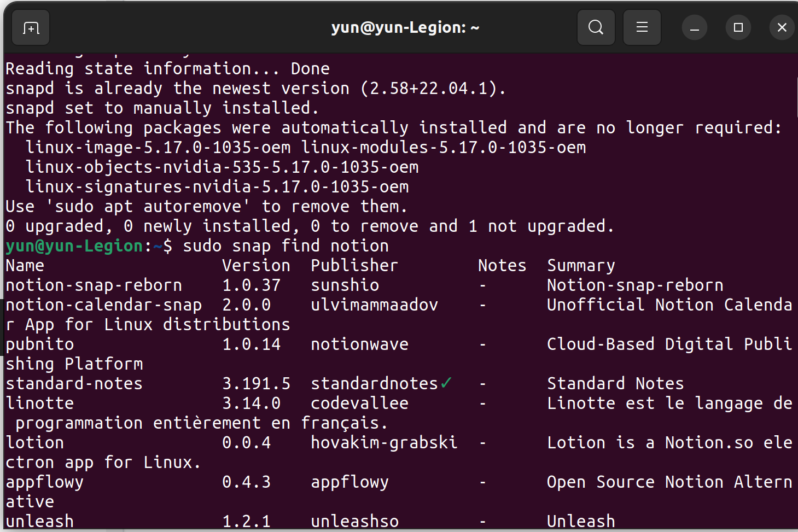
Task: Click the publisher 'codevallee'
Action: coord(360,404)
